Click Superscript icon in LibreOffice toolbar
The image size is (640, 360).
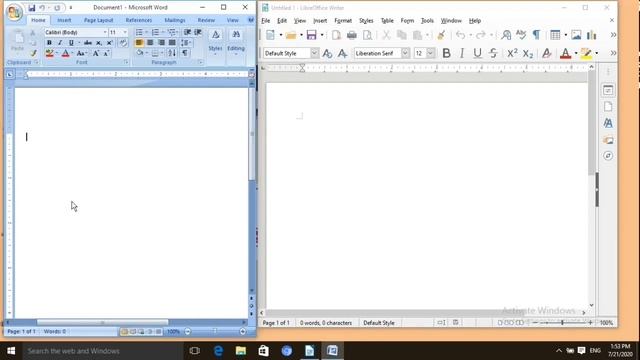(512, 53)
